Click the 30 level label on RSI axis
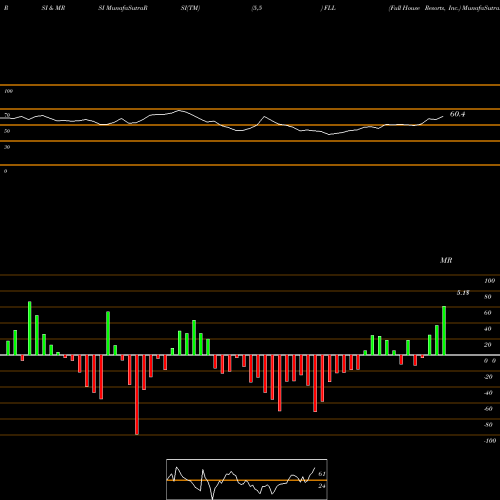Screen dimensions: 500x500 pos(7,147)
